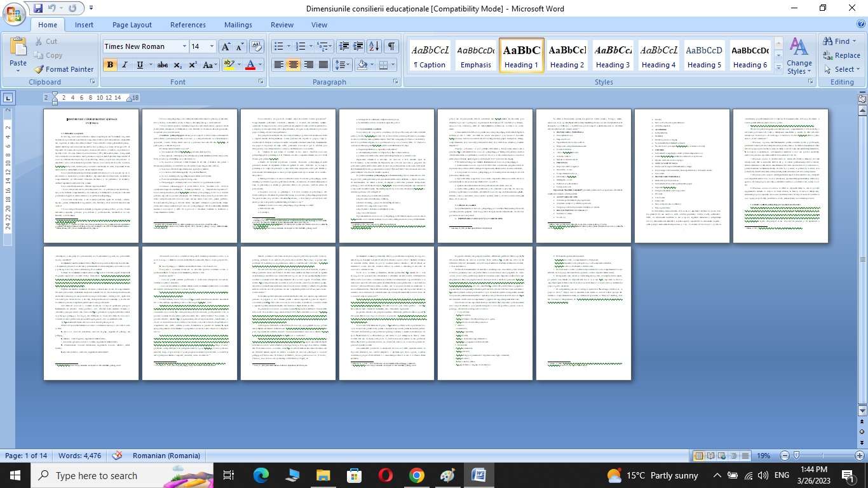Toggle Italic formatting
Image resolution: width=868 pixels, height=488 pixels.
pos(125,65)
